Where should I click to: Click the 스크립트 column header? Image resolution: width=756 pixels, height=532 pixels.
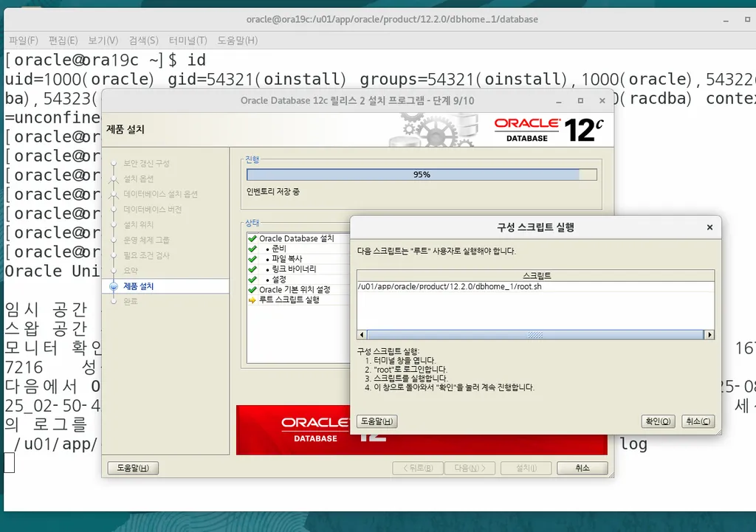[536, 276]
